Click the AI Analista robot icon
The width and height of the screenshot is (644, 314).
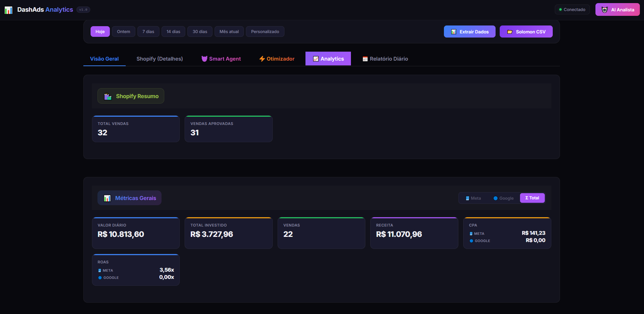pyautogui.click(x=604, y=10)
